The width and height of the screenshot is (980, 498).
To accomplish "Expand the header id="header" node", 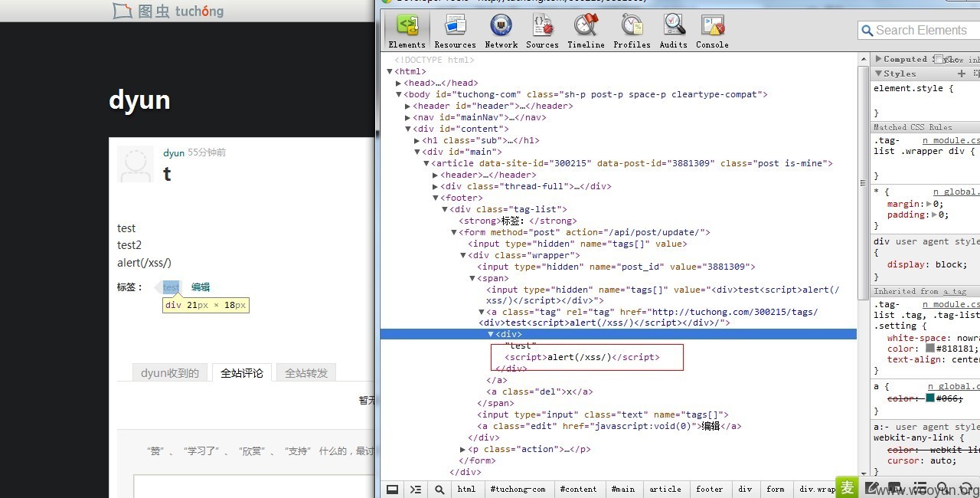I will [x=408, y=106].
